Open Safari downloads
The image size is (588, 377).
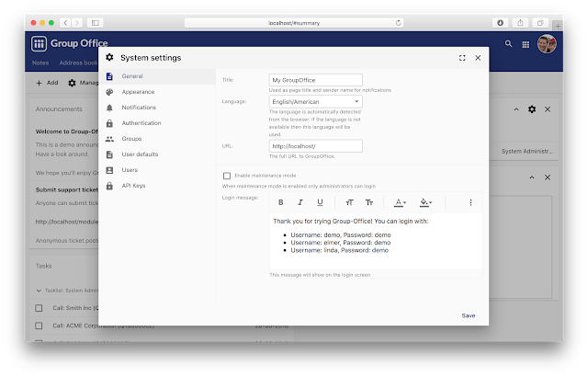point(500,23)
